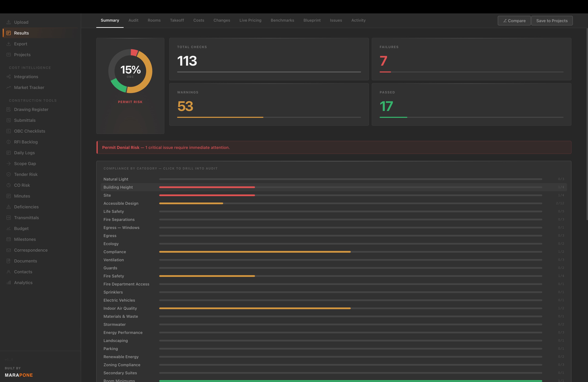The image size is (588, 382).
Task: Click the CO Risk clock icon
Action: (x=9, y=185)
